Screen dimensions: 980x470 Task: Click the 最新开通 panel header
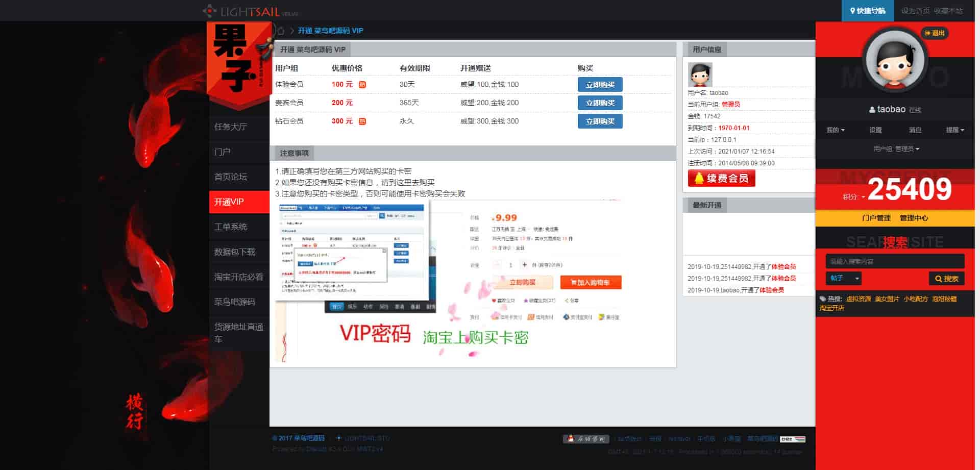[707, 205]
